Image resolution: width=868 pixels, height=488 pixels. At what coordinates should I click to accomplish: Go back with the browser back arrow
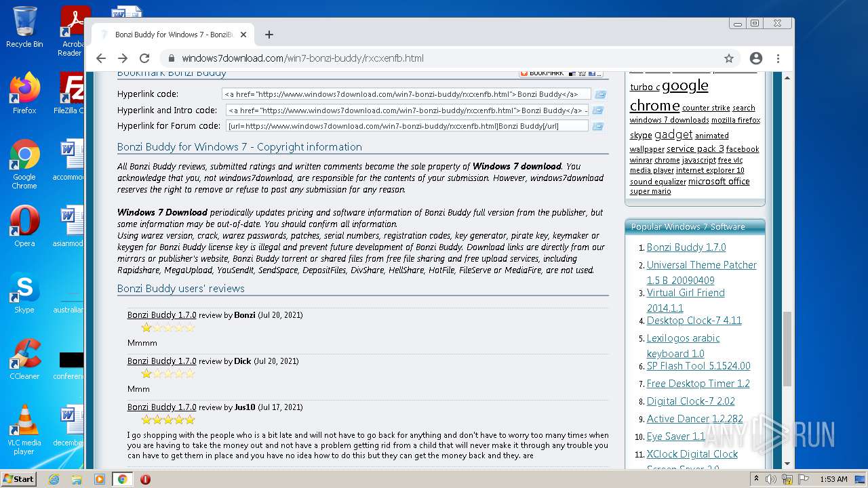click(x=101, y=58)
